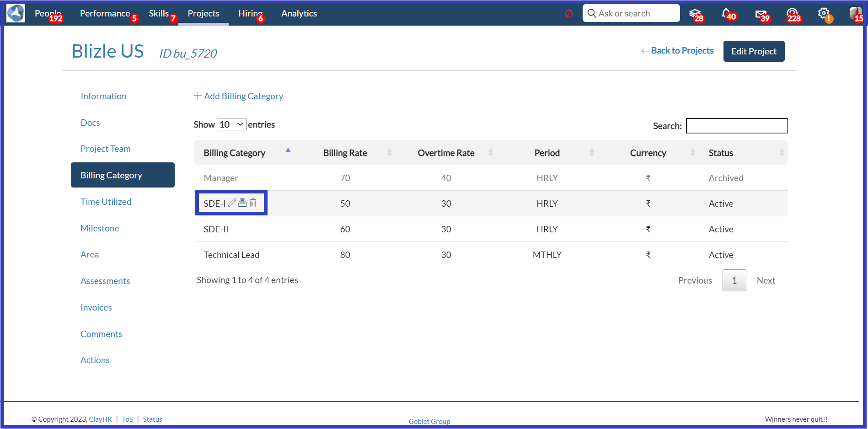The image size is (868, 429).
Task: Click the MTHLY period cell
Action: point(547,255)
